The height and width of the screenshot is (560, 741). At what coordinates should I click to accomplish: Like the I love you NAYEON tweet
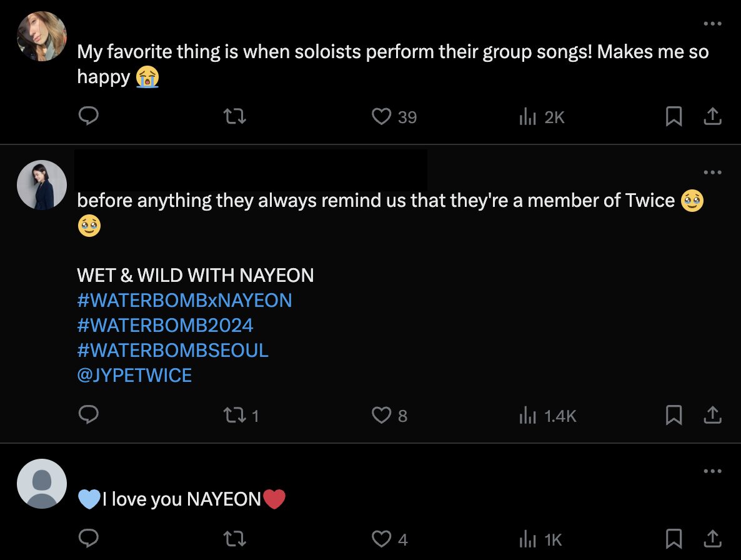tap(382, 539)
